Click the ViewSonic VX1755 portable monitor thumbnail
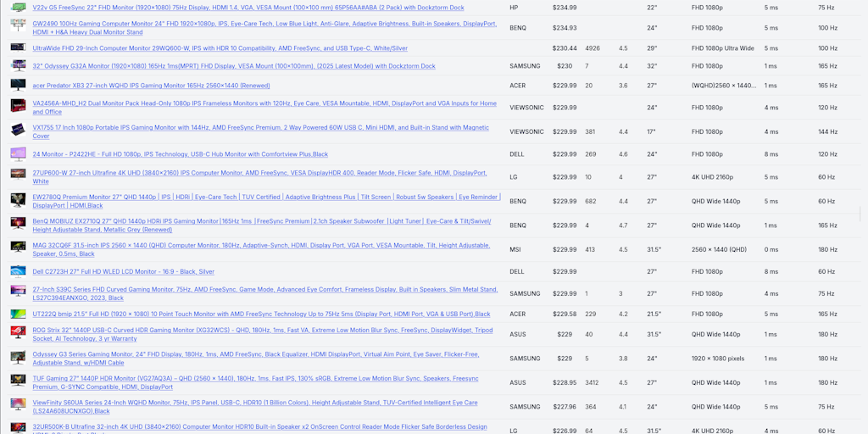Image resolution: width=868 pixels, height=434 pixels. tap(18, 131)
